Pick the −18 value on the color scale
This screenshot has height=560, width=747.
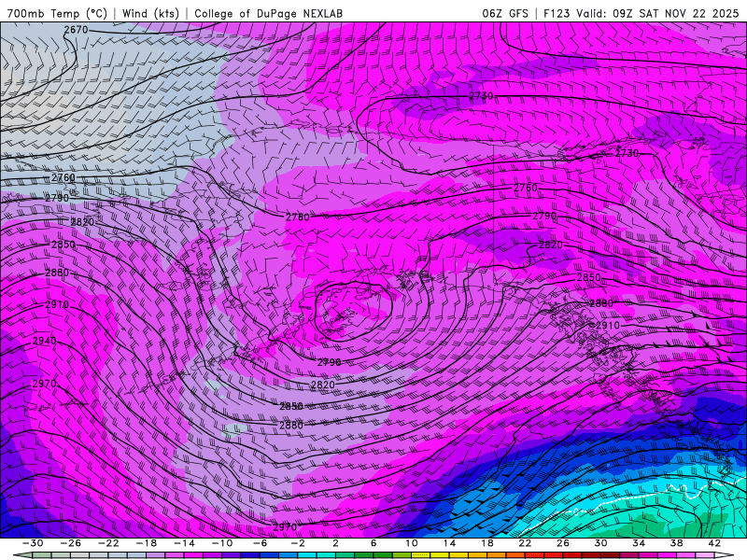point(147,543)
